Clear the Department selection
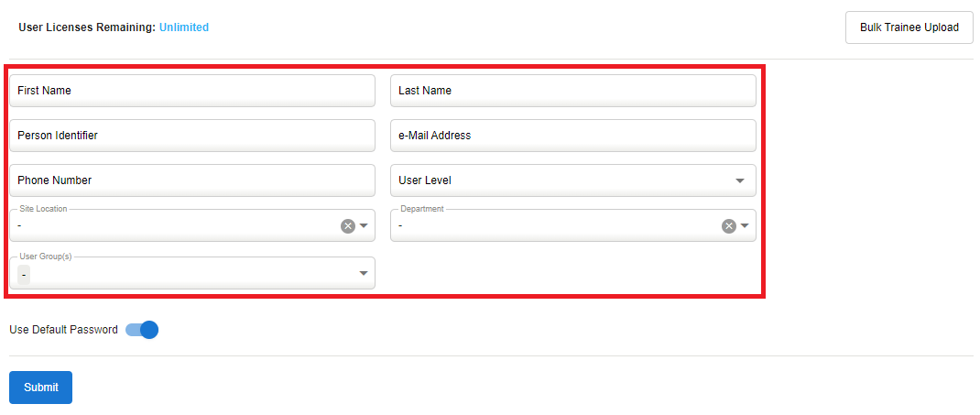 [728, 226]
